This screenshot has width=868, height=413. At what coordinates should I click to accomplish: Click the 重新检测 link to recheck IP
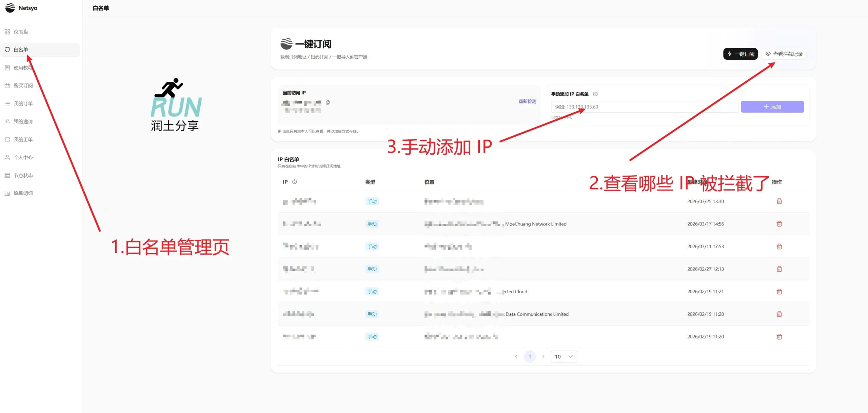coord(527,101)
